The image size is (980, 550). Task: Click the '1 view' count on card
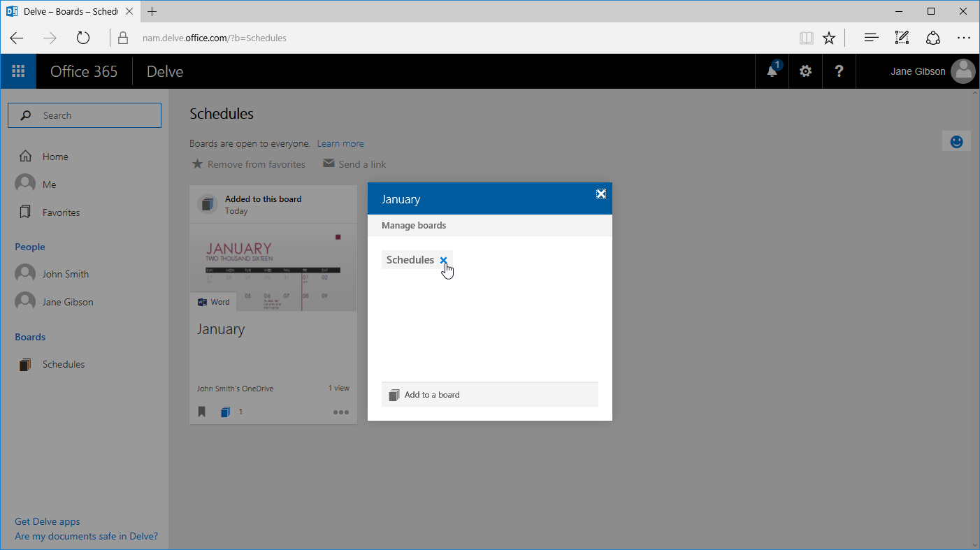pyautogui.click(x=339, y=388)
